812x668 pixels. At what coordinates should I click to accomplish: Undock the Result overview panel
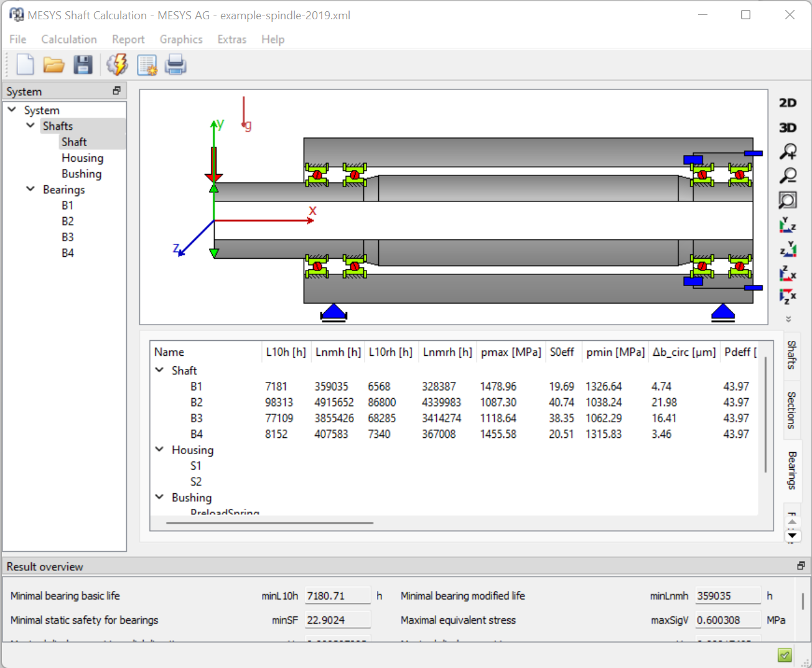[x=801, y=565]
